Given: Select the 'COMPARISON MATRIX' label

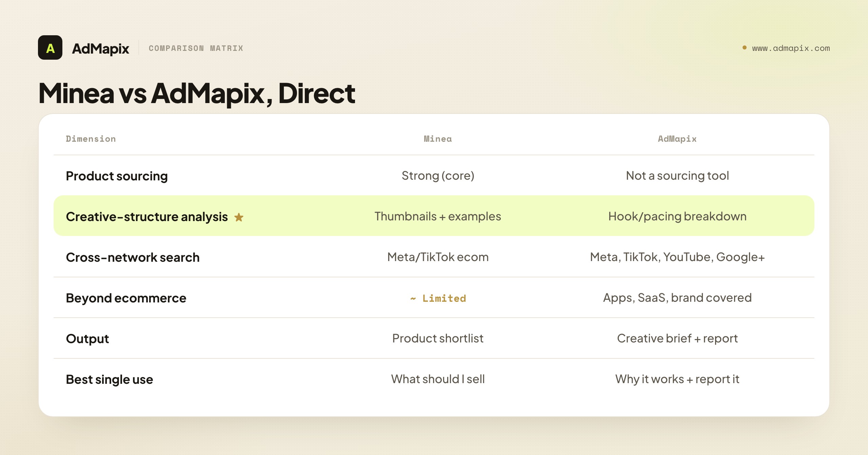Looking at the screenshot, I should coord(196,48).
